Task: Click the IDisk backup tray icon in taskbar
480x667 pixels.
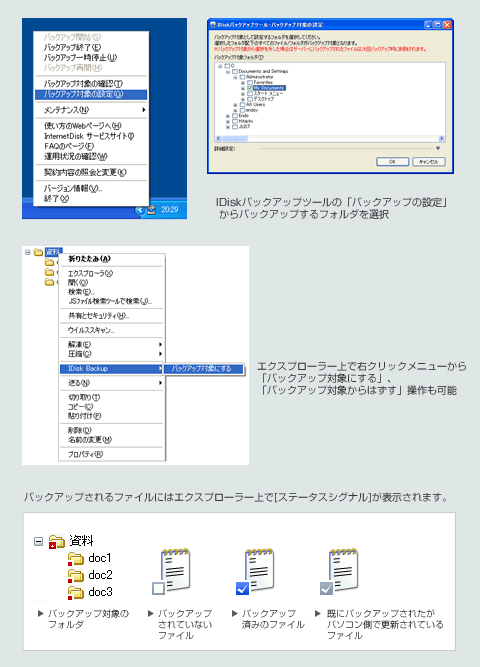Action: pos(151,210)
